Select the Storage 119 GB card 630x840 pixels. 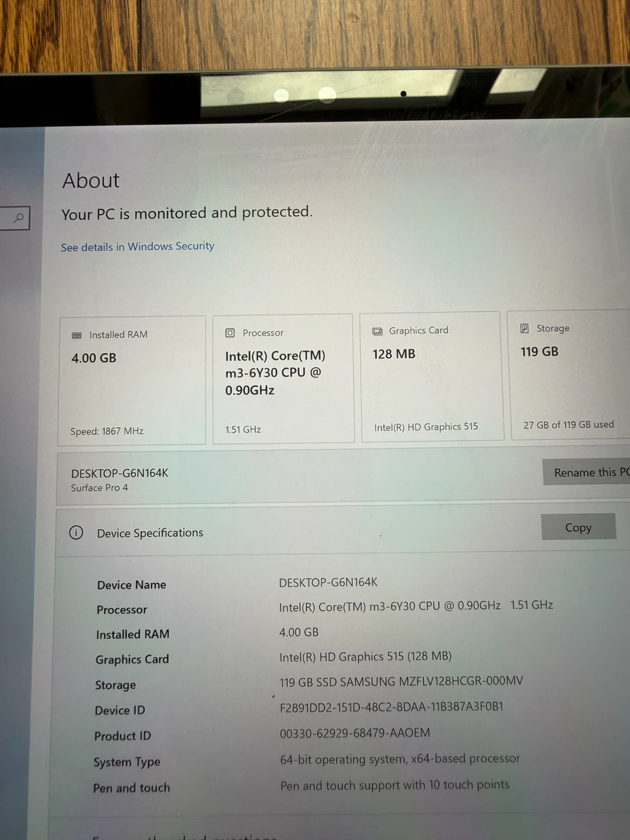[569, 374]
